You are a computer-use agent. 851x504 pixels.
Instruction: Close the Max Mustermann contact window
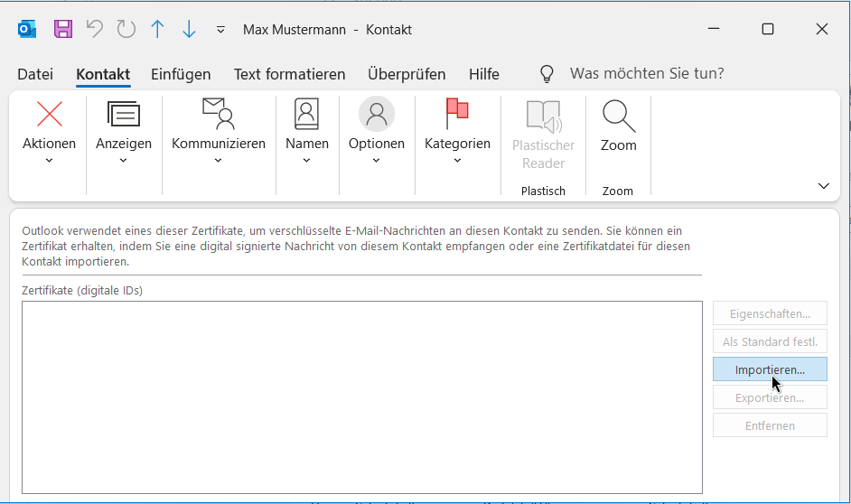822,29
